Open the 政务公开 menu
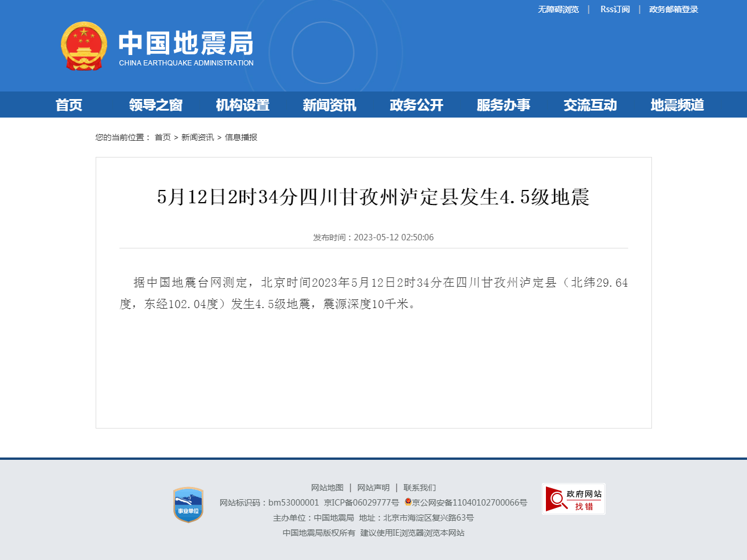 click(417, 105)
